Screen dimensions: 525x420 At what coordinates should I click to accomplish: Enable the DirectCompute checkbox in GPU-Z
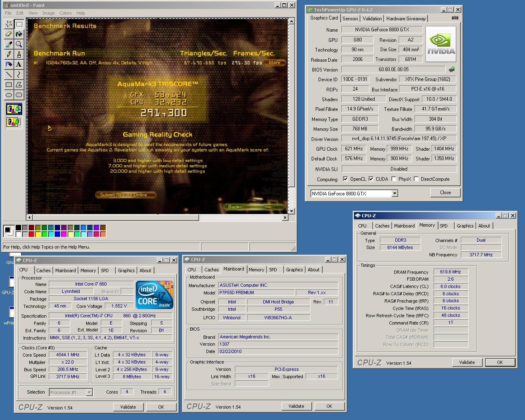416,179
